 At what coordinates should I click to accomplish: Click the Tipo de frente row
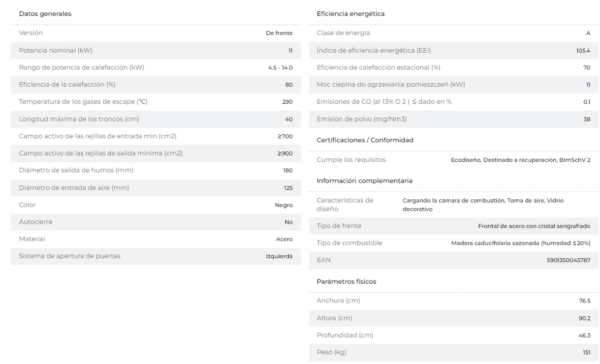pyautogui.click(x=454, y=226)
